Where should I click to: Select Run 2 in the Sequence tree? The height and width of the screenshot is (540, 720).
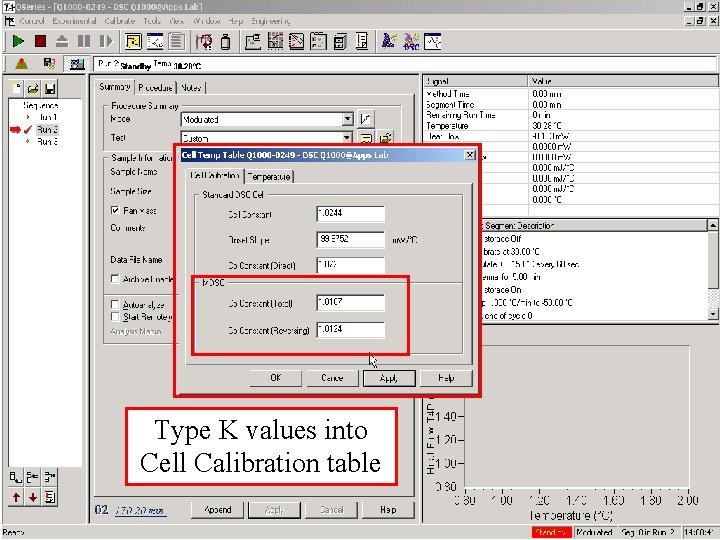tap(47, 129)
